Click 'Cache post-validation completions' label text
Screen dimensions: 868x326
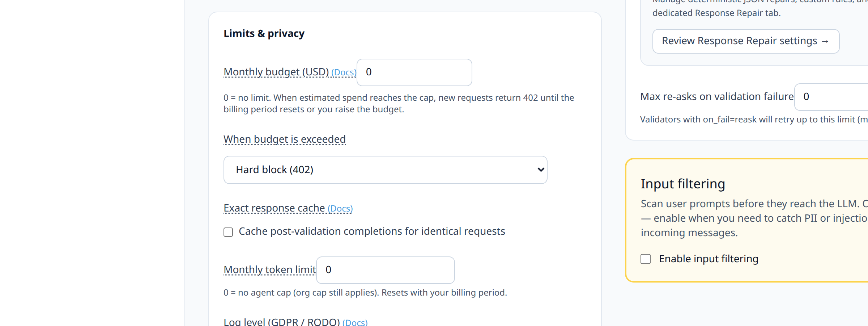click(372, 231)
